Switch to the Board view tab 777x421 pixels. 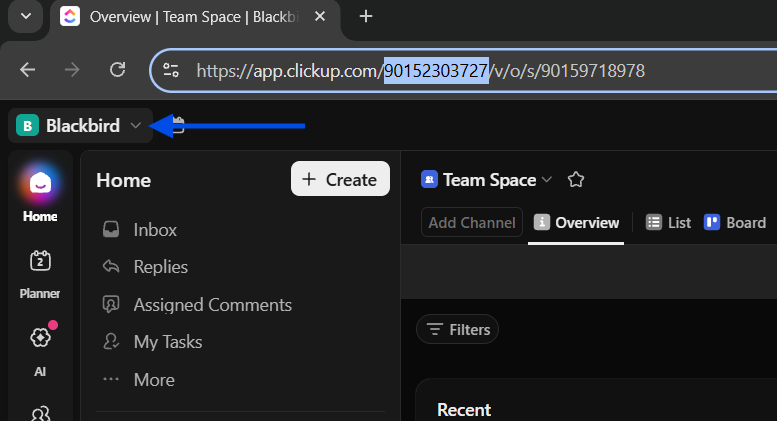pos(735,223)
